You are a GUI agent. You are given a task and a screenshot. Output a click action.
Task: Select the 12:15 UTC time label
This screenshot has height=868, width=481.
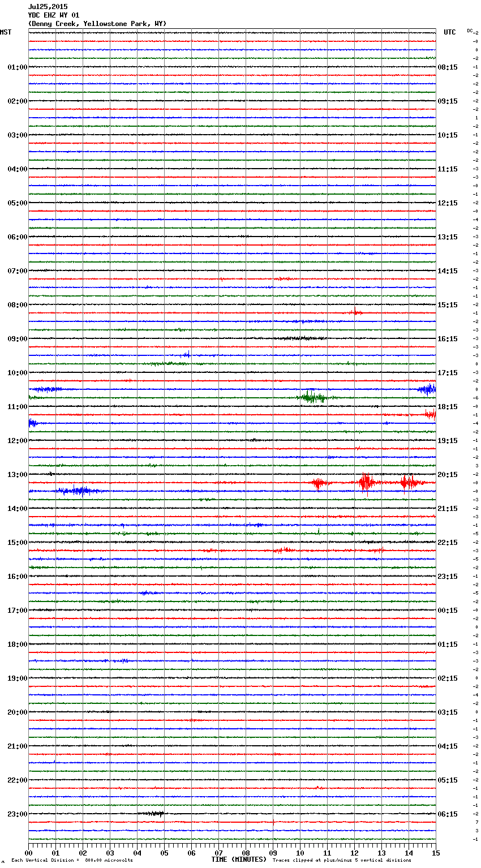point(448,203)
